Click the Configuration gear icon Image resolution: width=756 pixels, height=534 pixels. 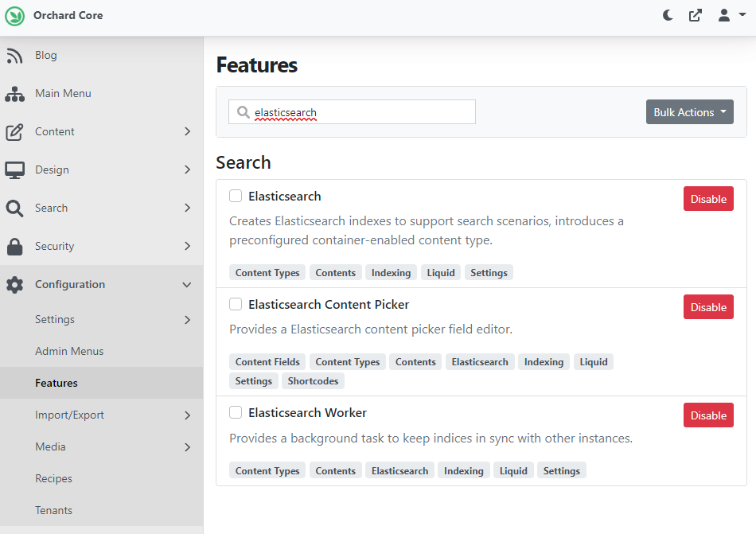point(14,285)
